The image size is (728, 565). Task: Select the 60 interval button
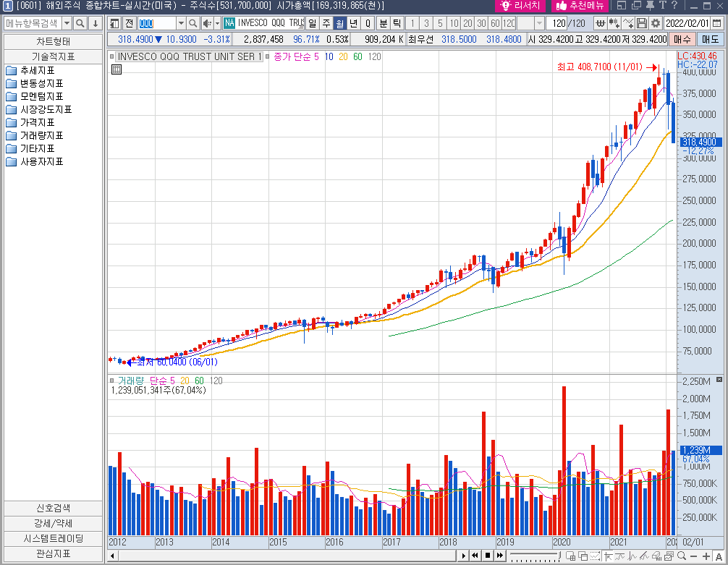[x=495, y=23]
